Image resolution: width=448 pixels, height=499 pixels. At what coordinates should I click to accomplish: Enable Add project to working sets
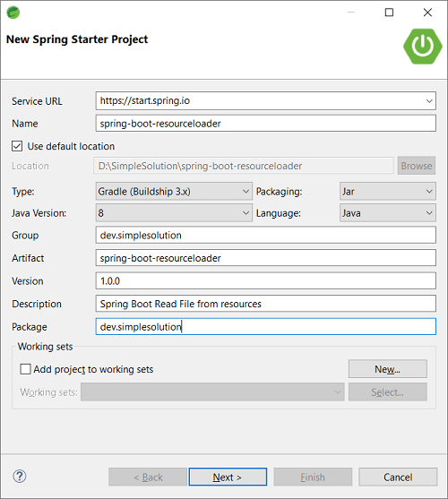[x=25, y=369]
